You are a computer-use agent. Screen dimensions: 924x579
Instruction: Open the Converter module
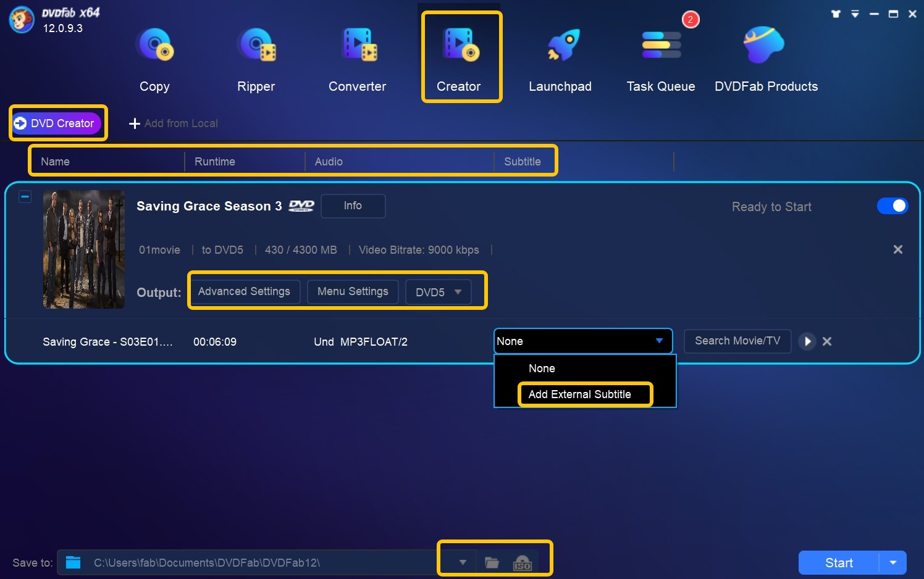[x=358, y=59]
